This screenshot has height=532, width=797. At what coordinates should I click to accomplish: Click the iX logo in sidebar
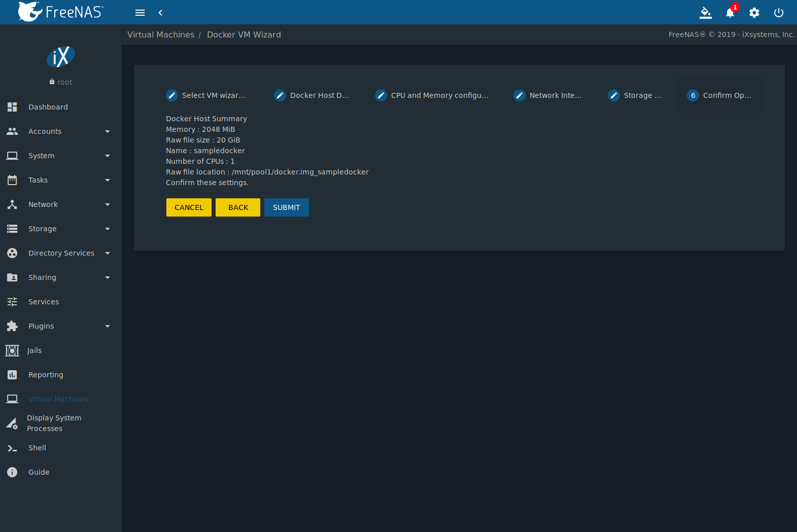click(61, 57)
